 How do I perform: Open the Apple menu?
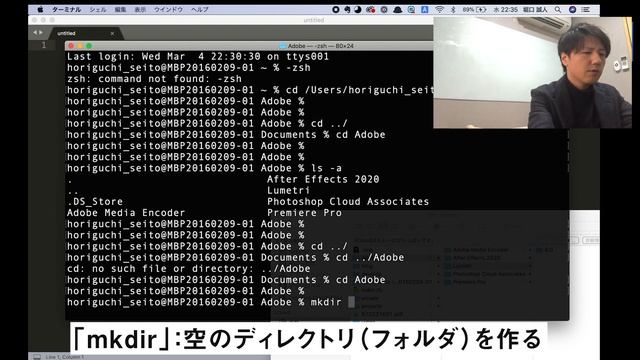tap(40, 9)
